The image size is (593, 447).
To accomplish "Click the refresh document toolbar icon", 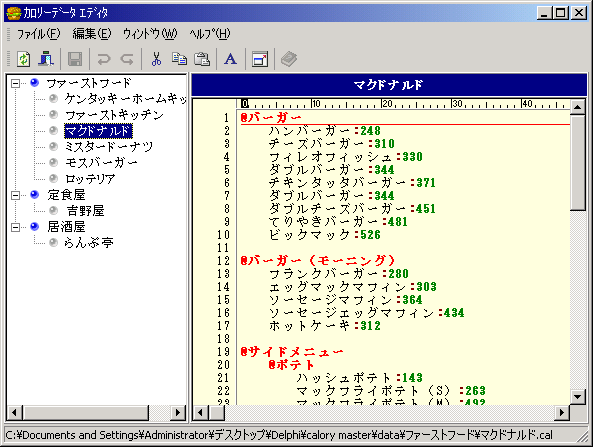I will coord(23,59).
